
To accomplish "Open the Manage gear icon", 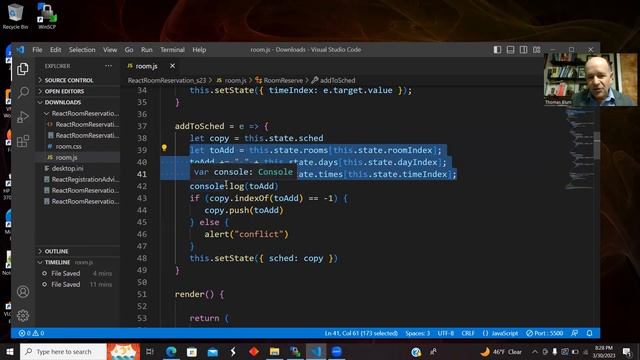I will pos(23,315).
